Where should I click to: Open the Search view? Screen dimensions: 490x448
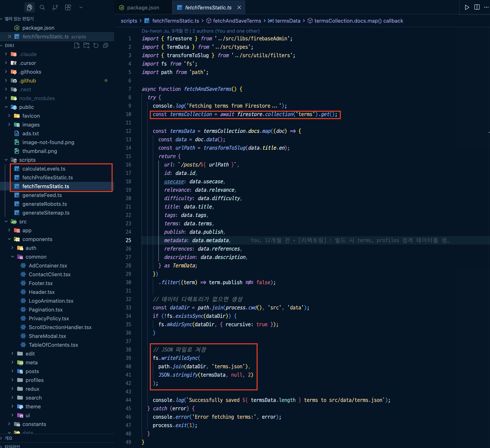[42, 7]
